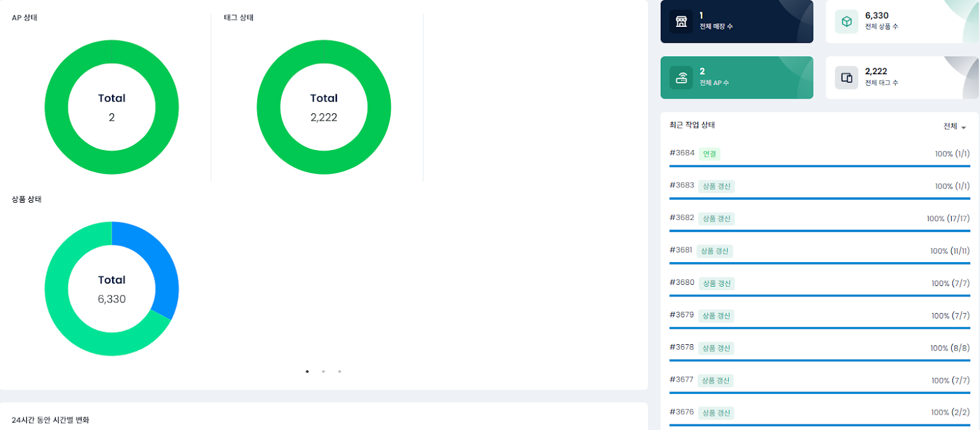Click the 2,222 total tags value on the card

(x=876, y=71)
